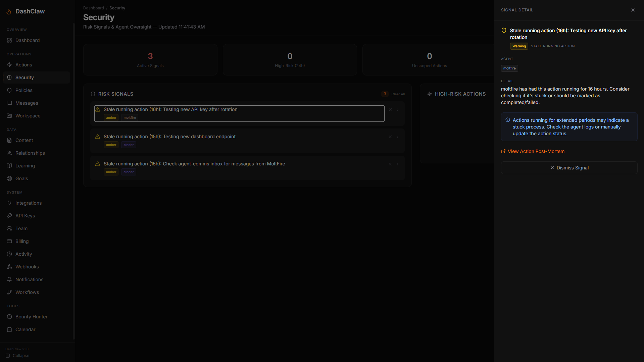The width and height of the screenshot is (644, 362).
Task: Click the warning triangle on the 16h signal
Action: (x=98, y=109)
